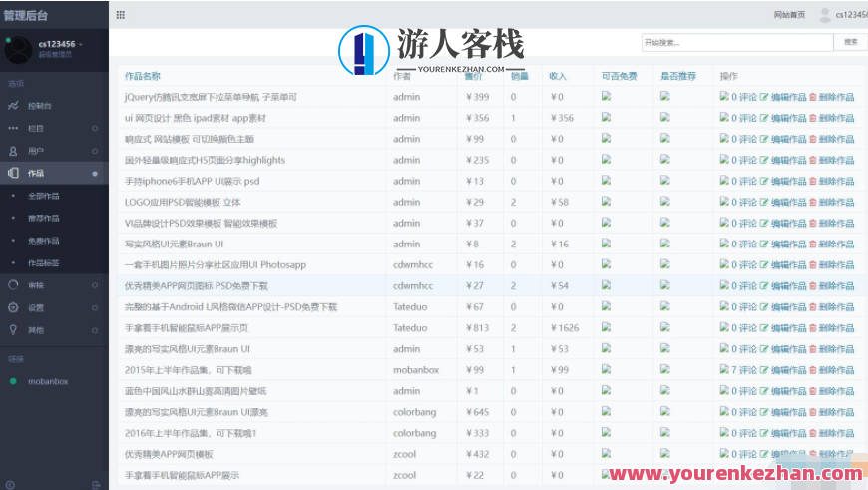Click edit pencil icon in 响应式 网站模板 row
The width and height of the screenshot is (868, 490).
tap(764, 139)
